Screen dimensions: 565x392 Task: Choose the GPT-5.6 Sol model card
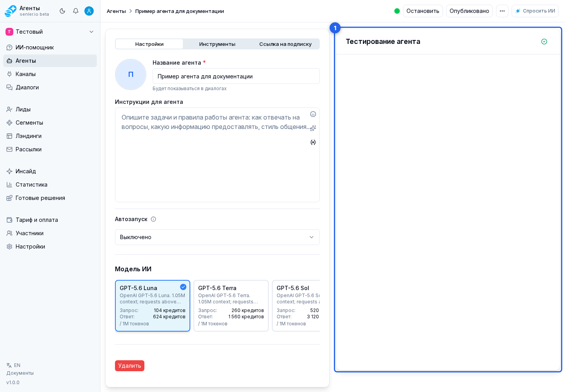click(x=296, y=306)
